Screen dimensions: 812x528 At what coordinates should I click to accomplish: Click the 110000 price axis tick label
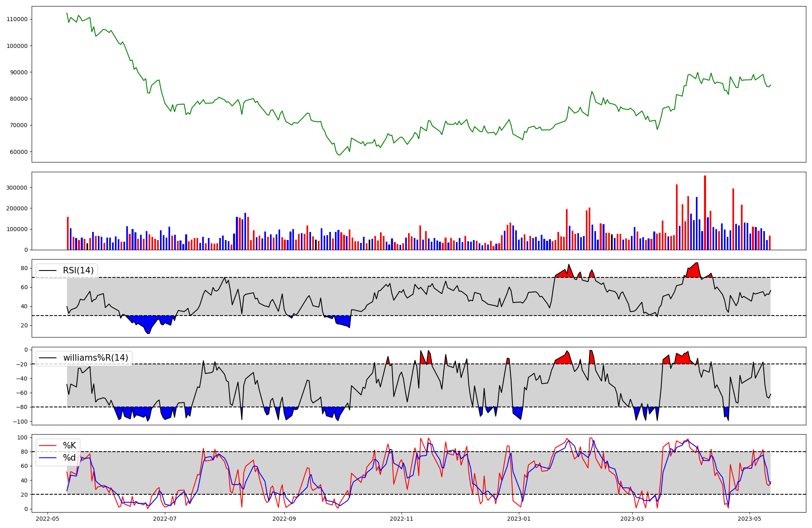click(x=17, y=19)
